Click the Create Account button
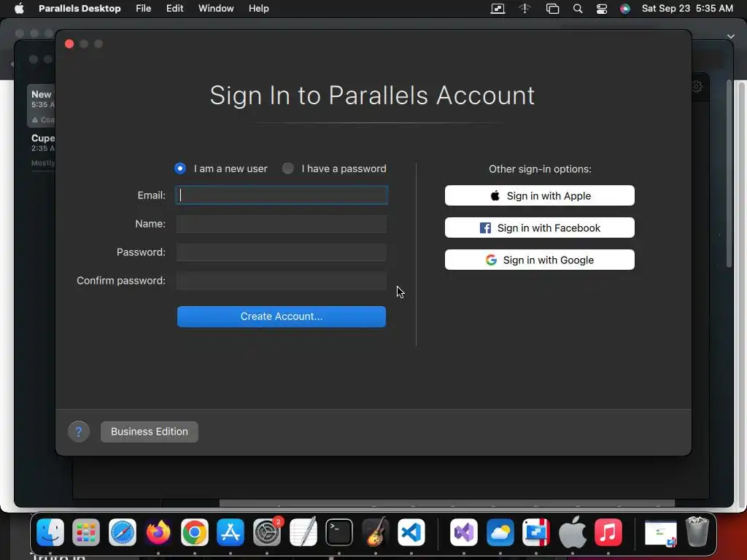 click(x=282, y=316)
